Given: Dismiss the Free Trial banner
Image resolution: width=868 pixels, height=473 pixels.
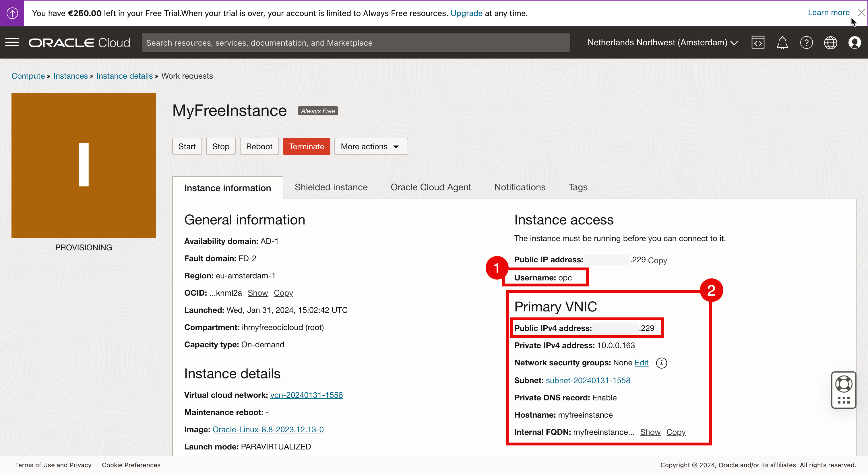Looking at the screenshot, I should point(861,12).
